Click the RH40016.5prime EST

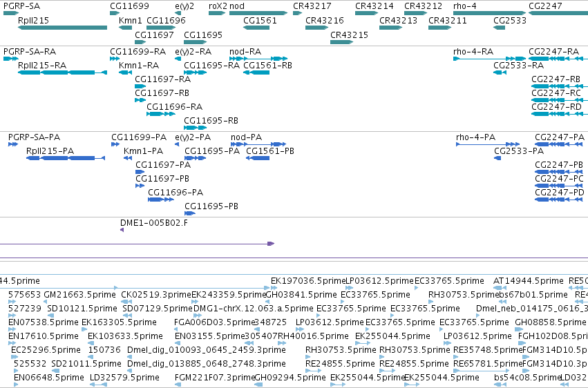coord(282,343)
